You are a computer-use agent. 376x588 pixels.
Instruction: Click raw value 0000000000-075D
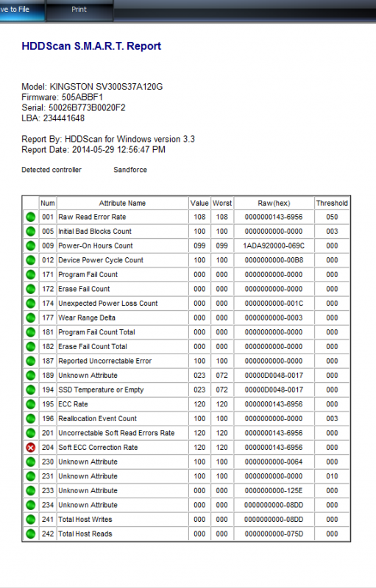pyautogui.click(x=274, y=534)
